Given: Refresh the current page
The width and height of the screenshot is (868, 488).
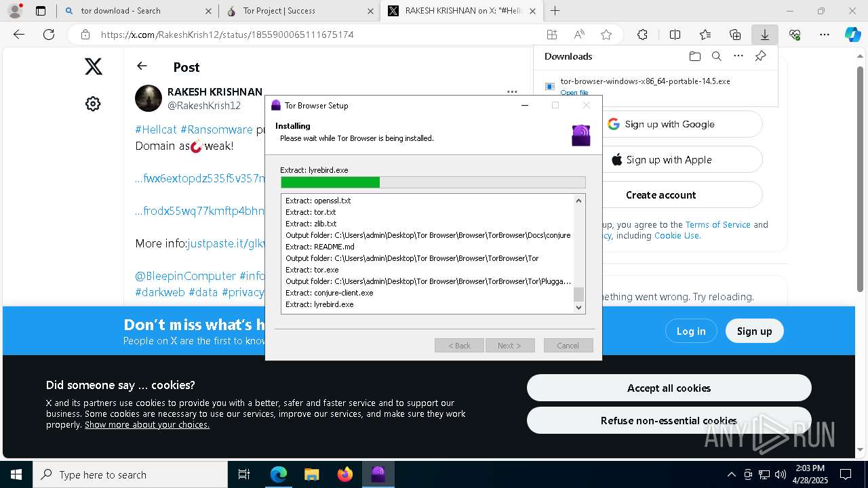Looking at the screenshot, I should pos(49,35).
